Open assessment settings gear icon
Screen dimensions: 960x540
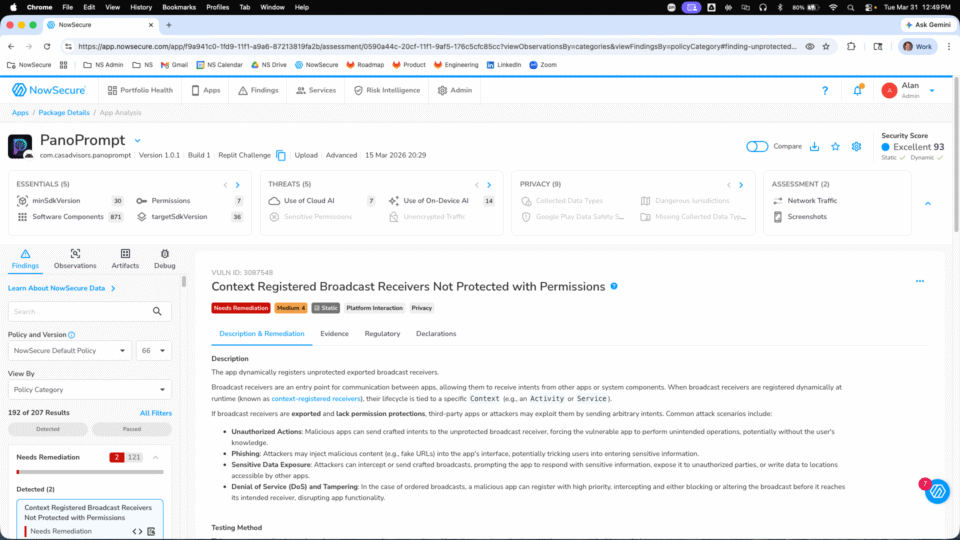(856, 147)
